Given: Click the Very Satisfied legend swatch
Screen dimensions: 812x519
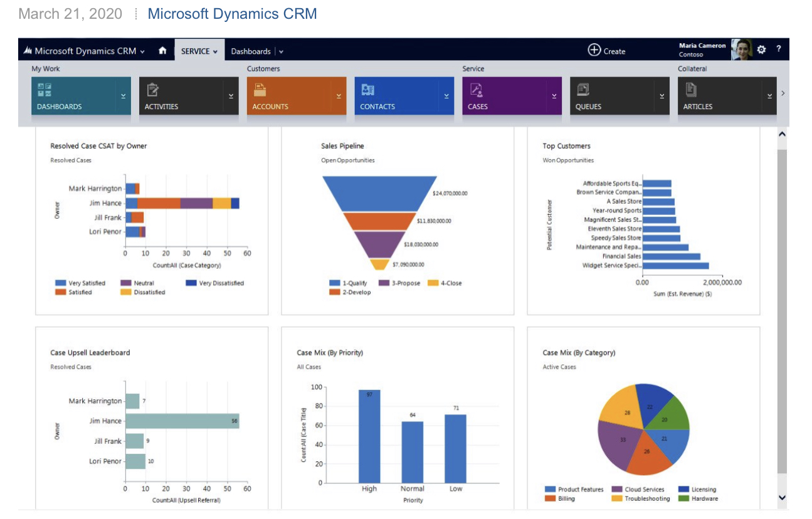Looking at the screenshot, I should 60,283.
